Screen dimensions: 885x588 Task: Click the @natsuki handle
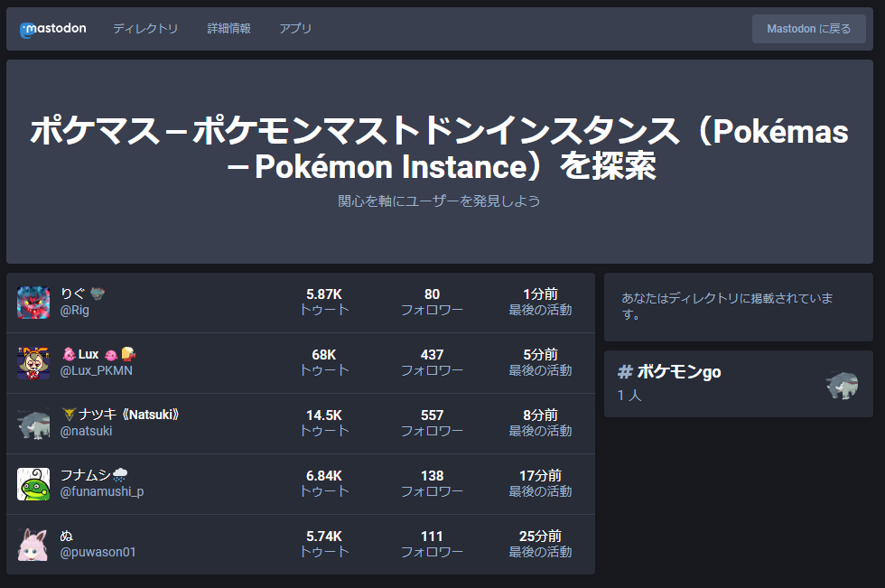(87, 431)
